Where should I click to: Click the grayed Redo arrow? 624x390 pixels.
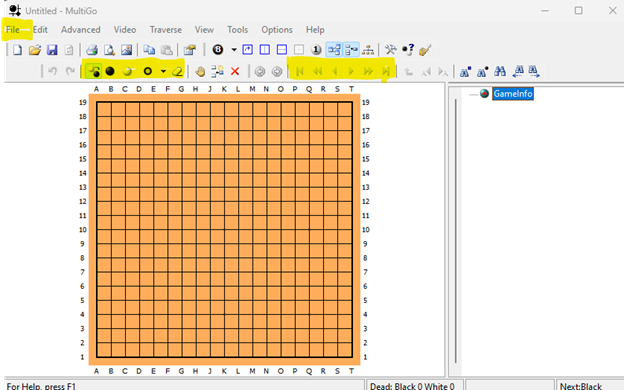click(70, 71)
